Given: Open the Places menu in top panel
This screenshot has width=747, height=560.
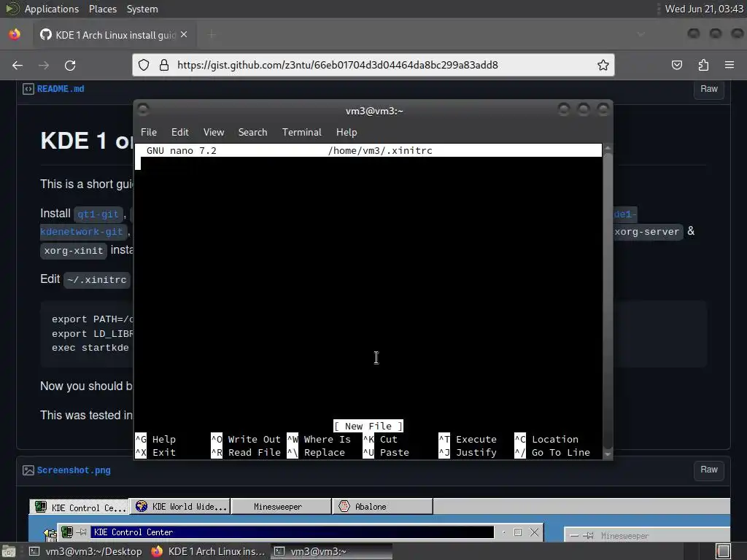Looking at the screenshot, I should pyautogui.click(x=102, y=9).
